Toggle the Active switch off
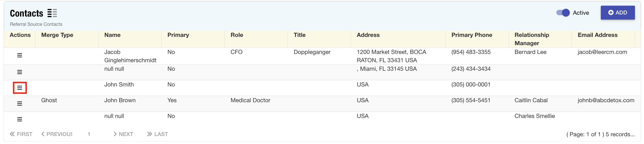Screen dimensions: 644x144 click(x=563, y=13)
